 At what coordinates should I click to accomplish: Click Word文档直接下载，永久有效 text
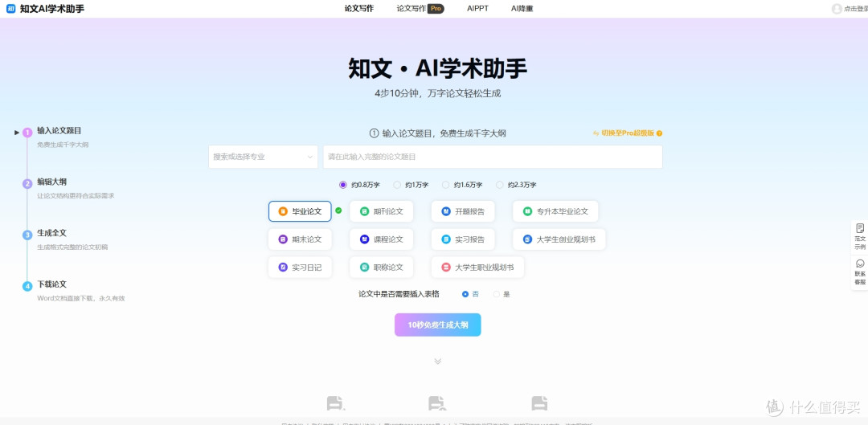click(81, 298)
